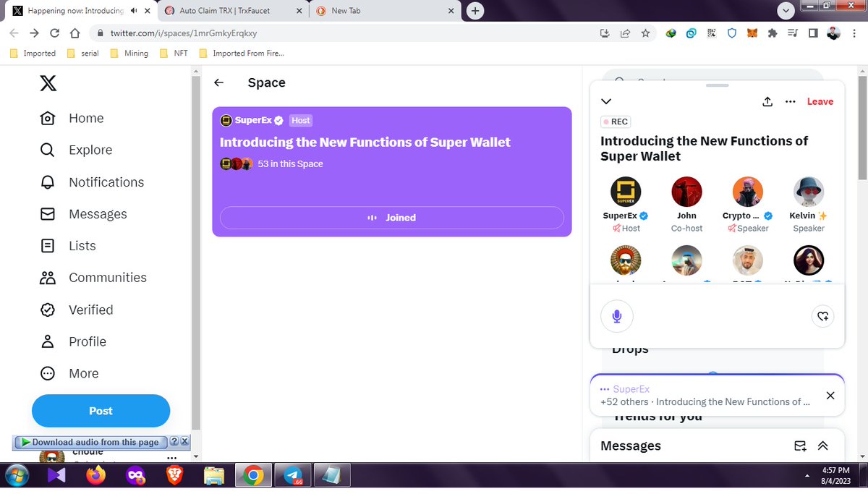Go to Home in the sidebar
The width and height of the screenshot is (868, 494).
click(x=72, y=118)
